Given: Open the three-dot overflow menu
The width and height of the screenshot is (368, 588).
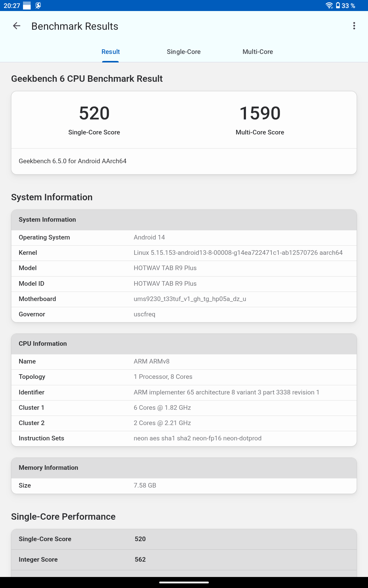Looking at the screenshot, I should [x=354, y=26].
